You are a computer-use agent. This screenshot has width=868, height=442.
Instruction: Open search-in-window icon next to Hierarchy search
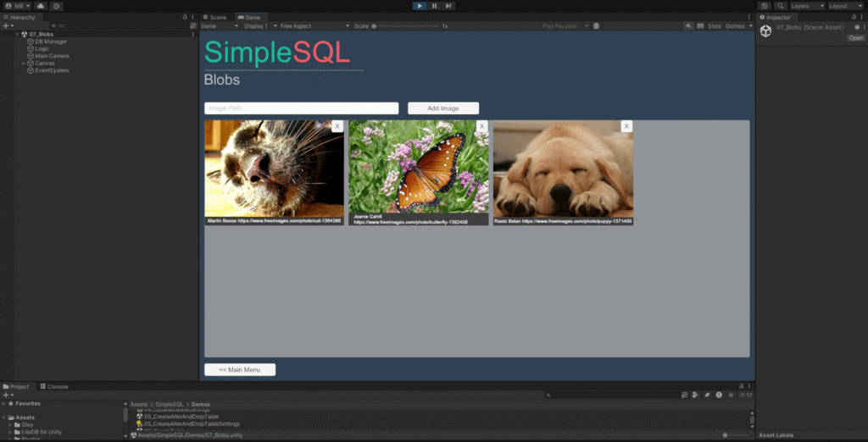click(x=192, y=26)
